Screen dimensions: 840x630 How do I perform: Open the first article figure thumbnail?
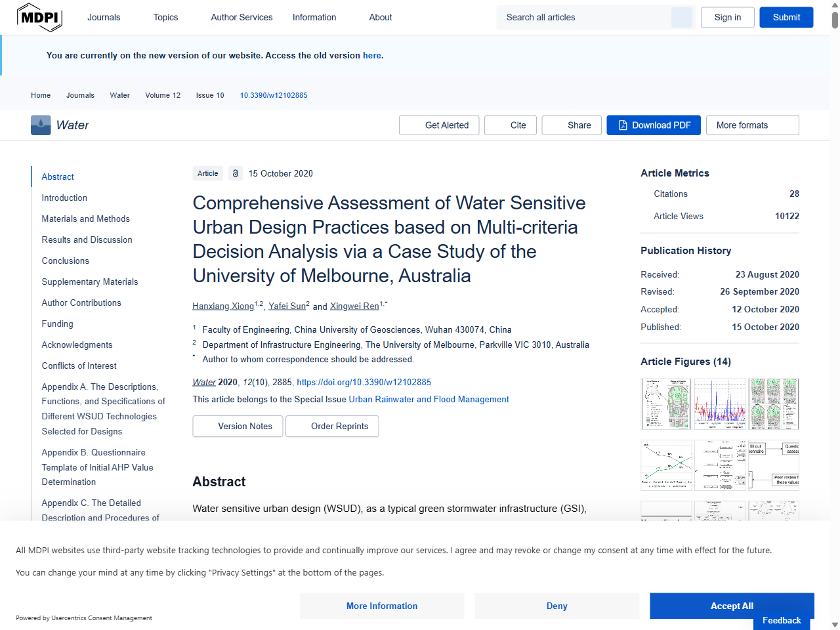pyautogui.click(x=665, y=402)
